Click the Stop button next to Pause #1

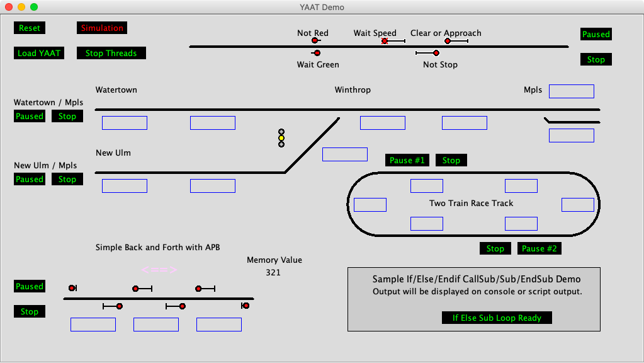[x=451, y=160]
